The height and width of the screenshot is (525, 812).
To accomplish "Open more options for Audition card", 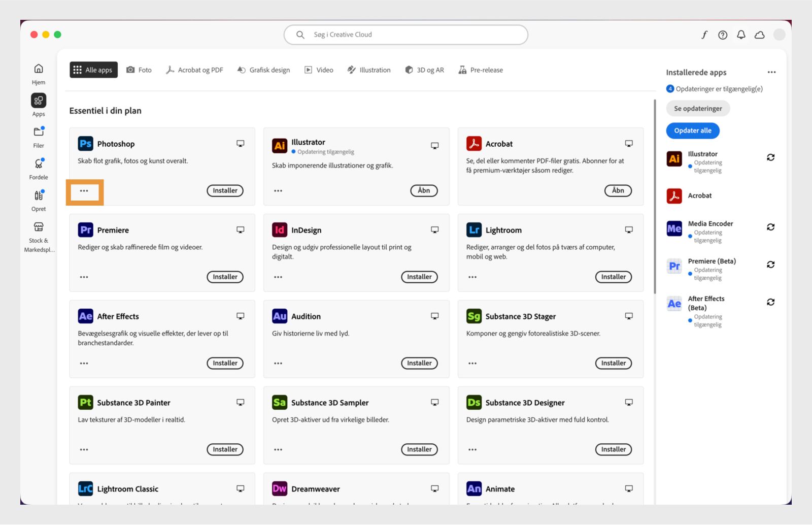I will [278, 364].
